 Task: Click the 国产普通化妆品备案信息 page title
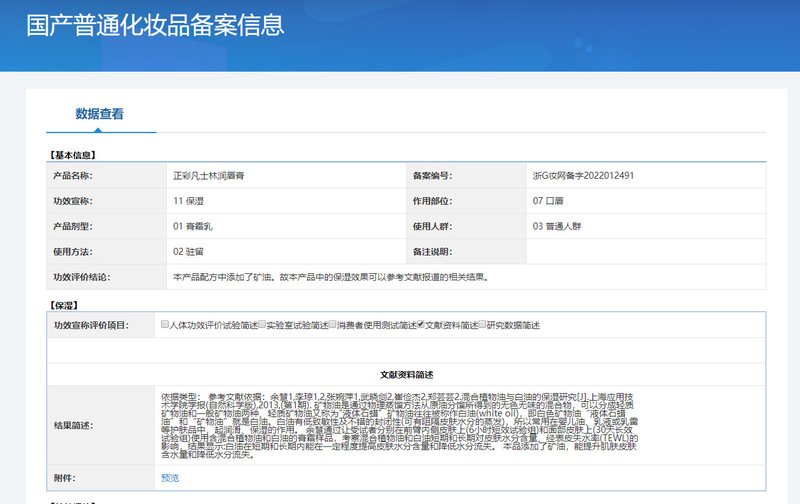154,23
